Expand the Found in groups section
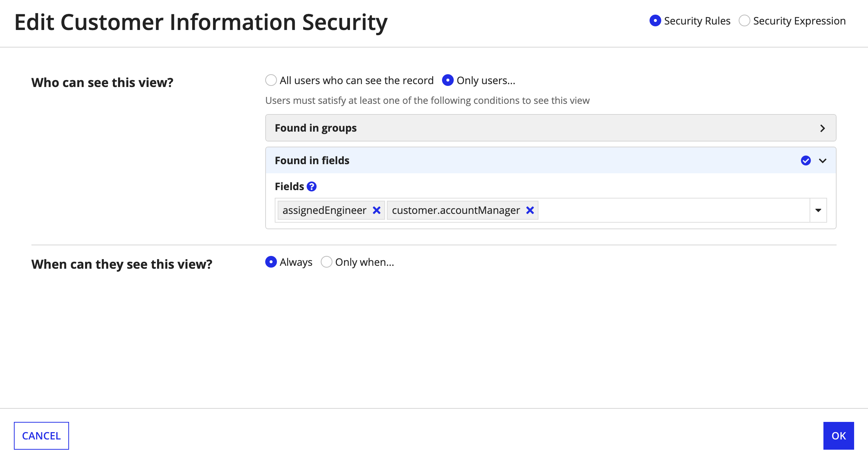 pos(551,128)
